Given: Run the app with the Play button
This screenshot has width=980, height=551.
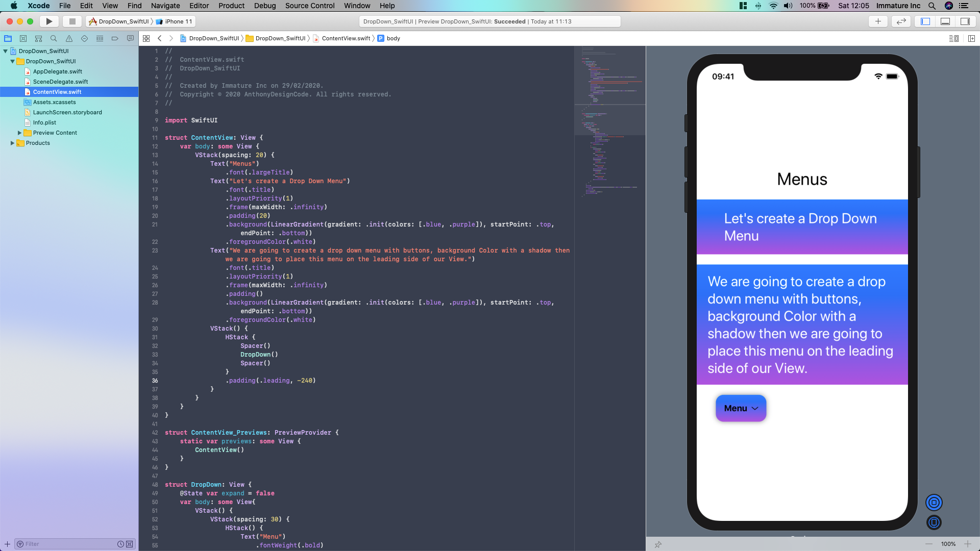Looking at the screenshot, I should point(49,21).
